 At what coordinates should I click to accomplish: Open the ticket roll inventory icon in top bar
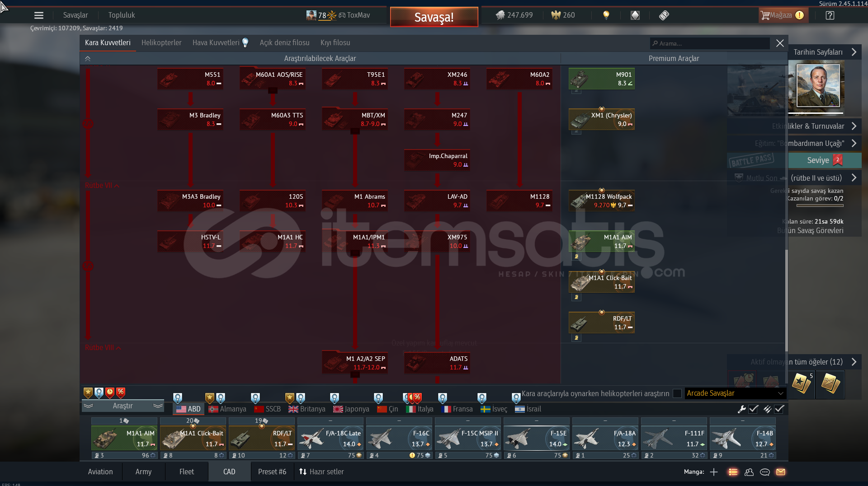[664, 15]
